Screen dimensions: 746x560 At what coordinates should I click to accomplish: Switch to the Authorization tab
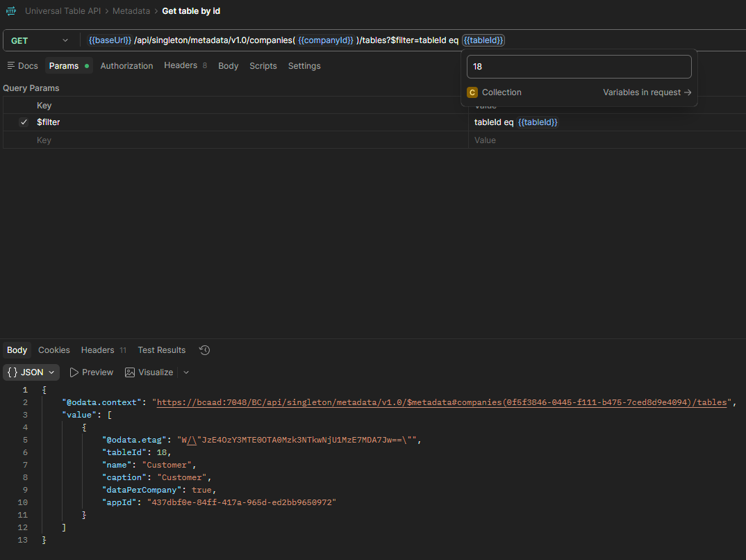tap(126, 66)
